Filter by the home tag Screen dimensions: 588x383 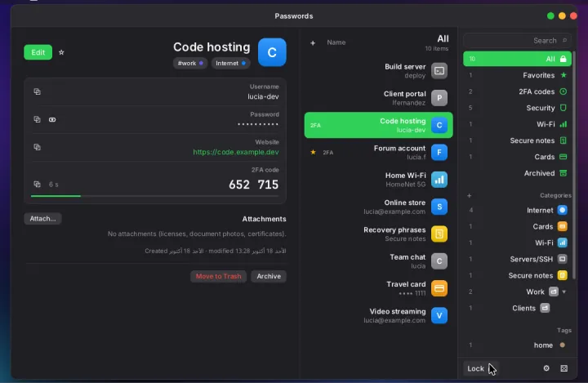pyautogui.click(x=517, y=345)
